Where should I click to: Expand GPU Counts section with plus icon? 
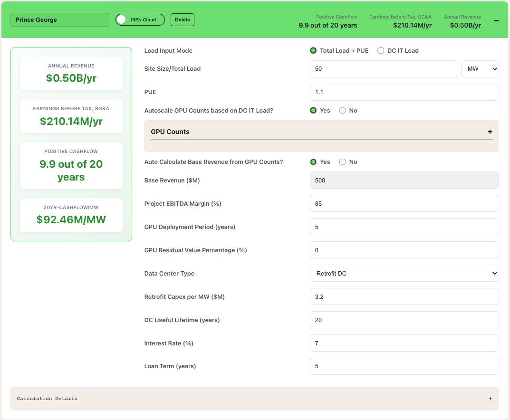pyautogui.click(x=490, y=132)
